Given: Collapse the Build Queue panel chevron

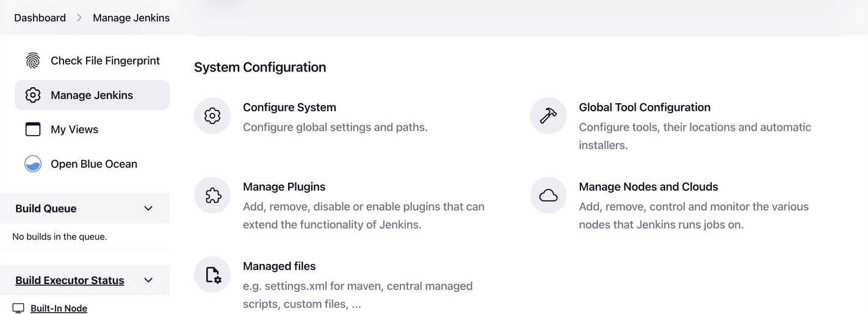Looking at the screenshot, I should (x=148, y=208).
